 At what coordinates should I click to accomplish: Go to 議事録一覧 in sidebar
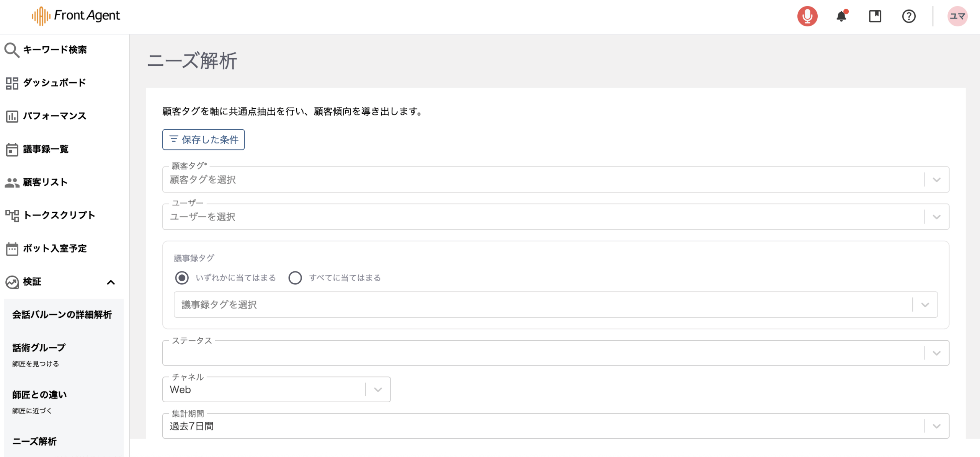coord(46,149)
